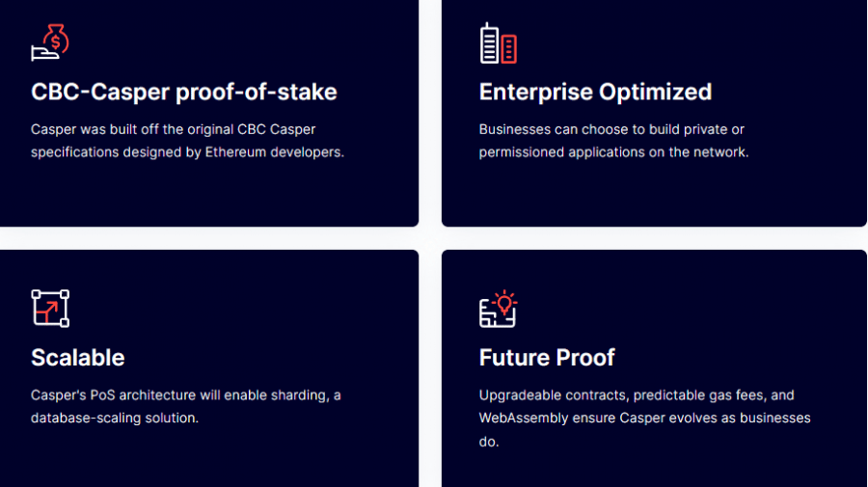868x487 pixels.
Task: Select the CBC-Casper proof-of-stake heading
Action: pos(184,92)
